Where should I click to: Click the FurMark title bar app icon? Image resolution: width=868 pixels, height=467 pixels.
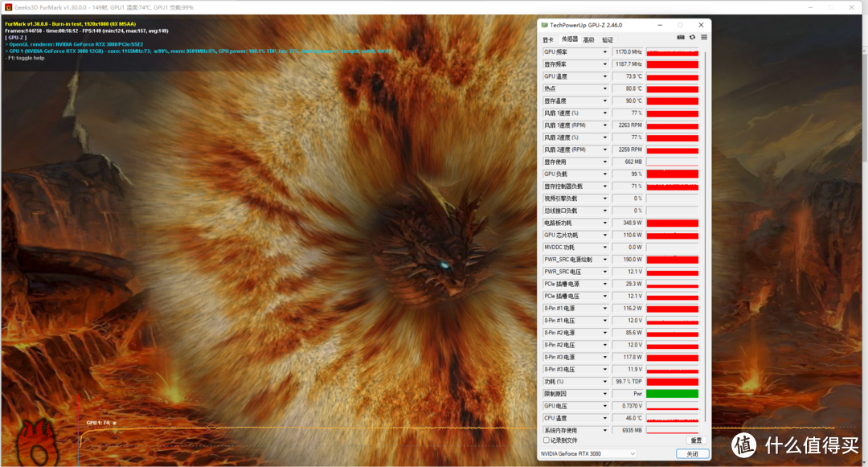[x=8, y=7]
